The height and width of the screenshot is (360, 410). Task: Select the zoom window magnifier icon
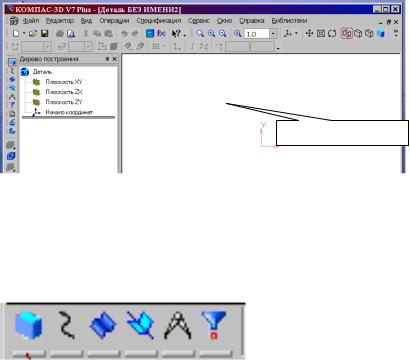(200, 33)
